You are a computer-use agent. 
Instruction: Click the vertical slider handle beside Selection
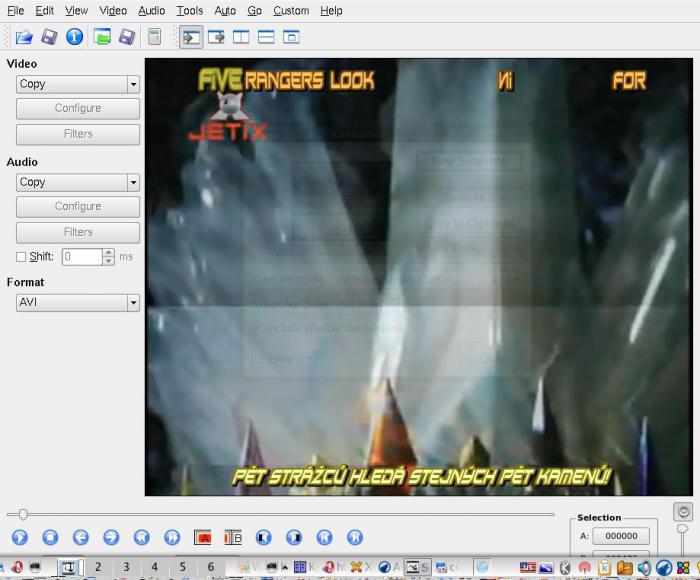(683, 529)
